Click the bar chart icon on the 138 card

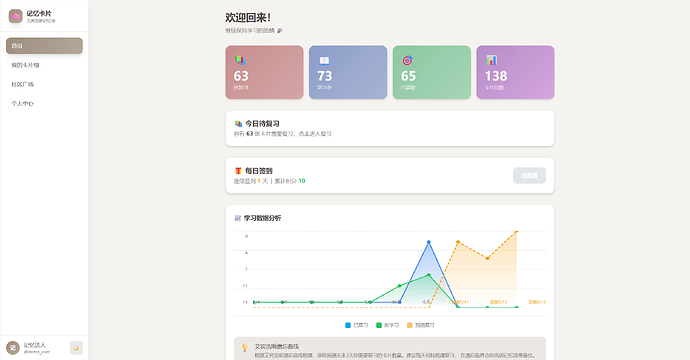coord(491,60)
